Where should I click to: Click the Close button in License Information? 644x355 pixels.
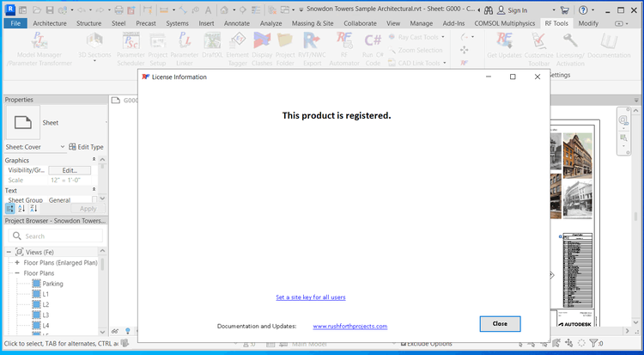[500, 324]
